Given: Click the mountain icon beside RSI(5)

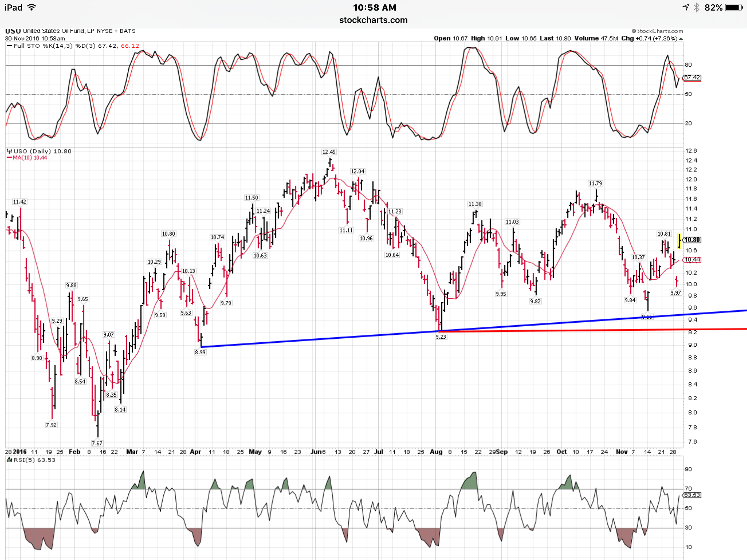Looking at the screenshot, I should point(9,460).
